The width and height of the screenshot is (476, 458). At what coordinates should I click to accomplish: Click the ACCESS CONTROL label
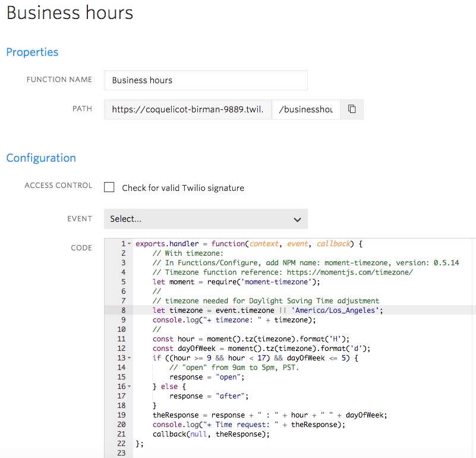(x=58, y=186)
